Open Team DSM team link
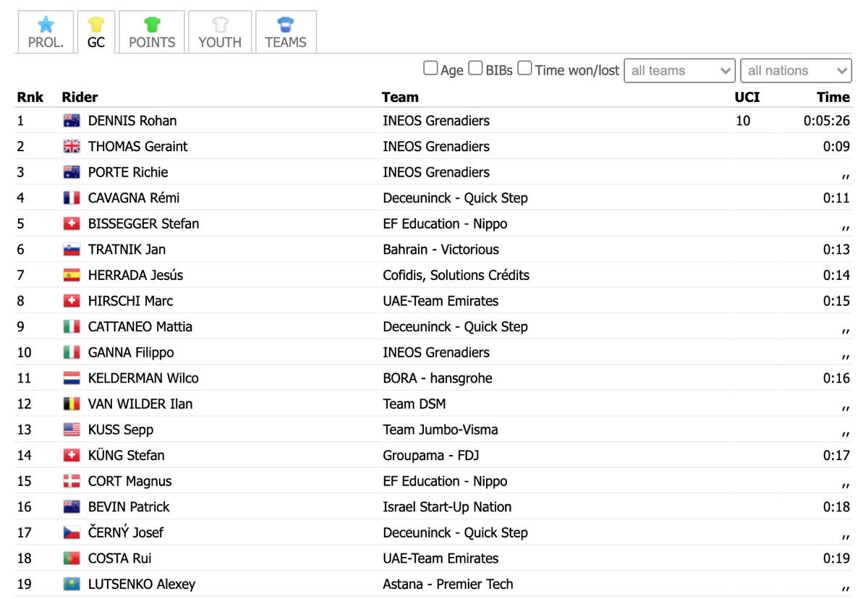Image resolution: width=868 pixels, height=599 pixels. 414,404
